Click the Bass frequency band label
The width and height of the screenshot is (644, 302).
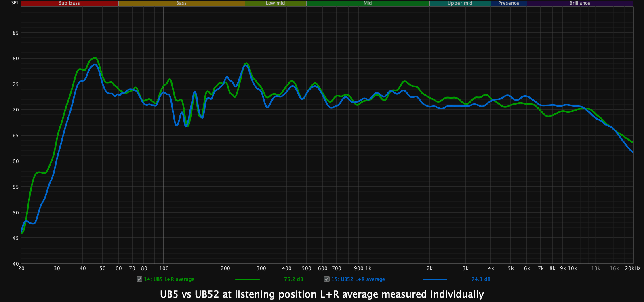click(181, 3)
